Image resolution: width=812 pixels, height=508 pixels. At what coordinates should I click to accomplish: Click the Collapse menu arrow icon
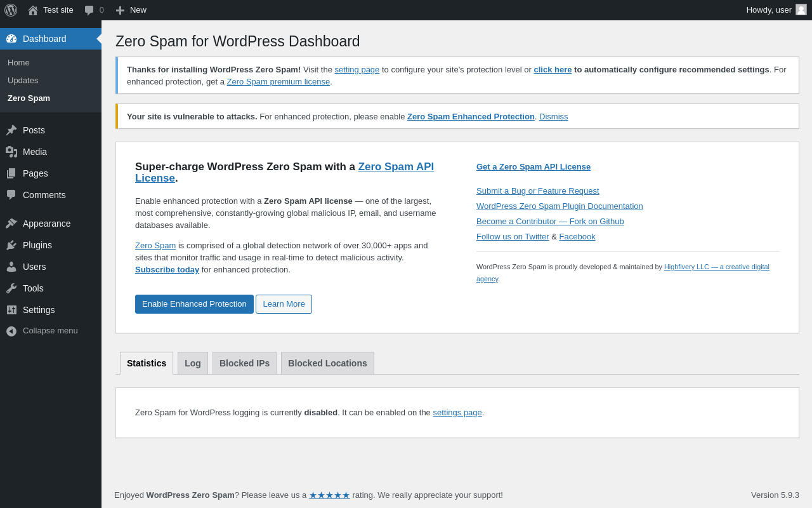pos(11,331)
